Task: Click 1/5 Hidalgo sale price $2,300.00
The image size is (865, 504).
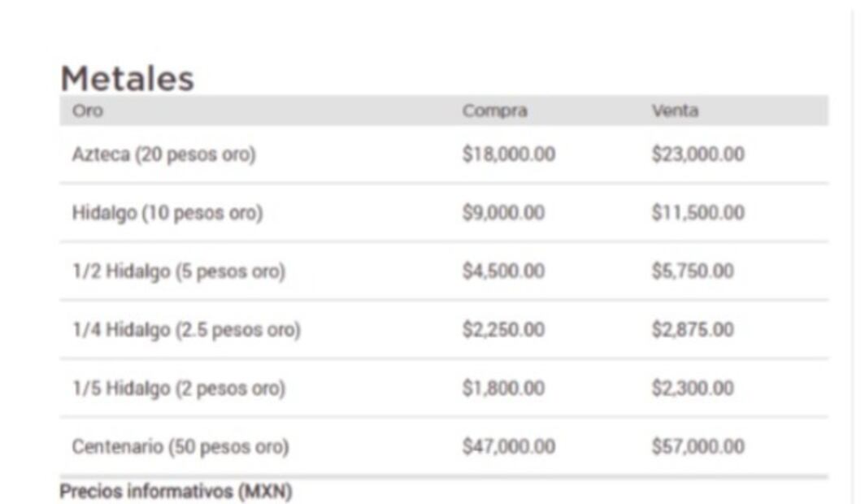Action: pos(693,389)
